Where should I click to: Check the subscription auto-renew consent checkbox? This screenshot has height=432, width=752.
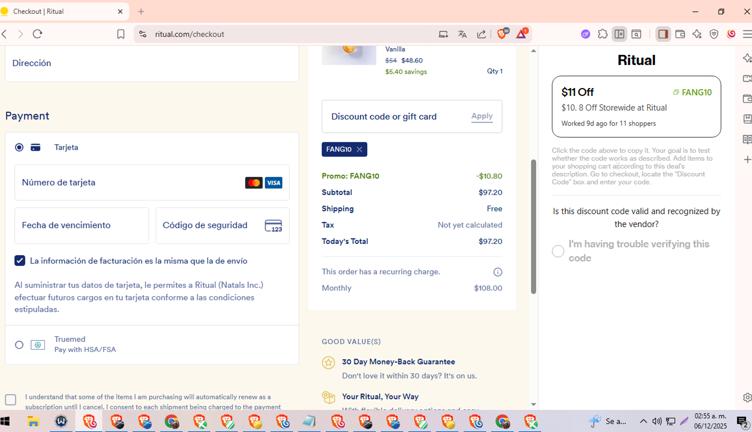point(11,399)
